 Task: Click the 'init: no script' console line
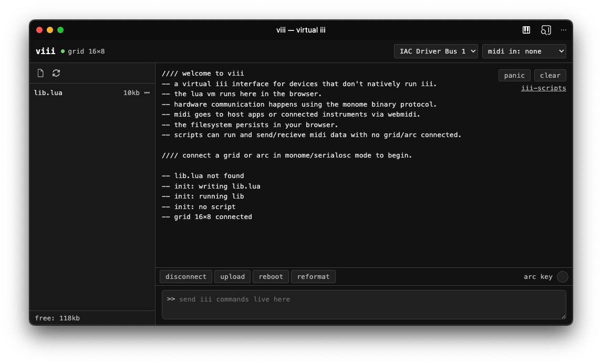(x=199, y=206)
